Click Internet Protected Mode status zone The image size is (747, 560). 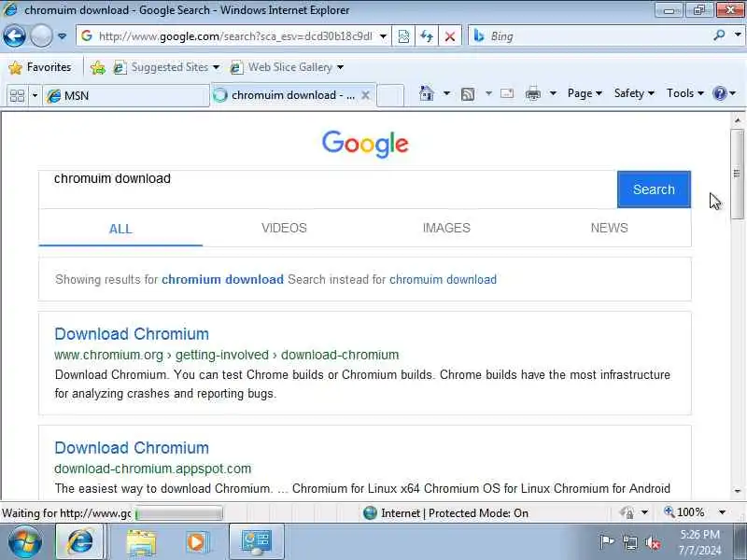pos(445,513)
